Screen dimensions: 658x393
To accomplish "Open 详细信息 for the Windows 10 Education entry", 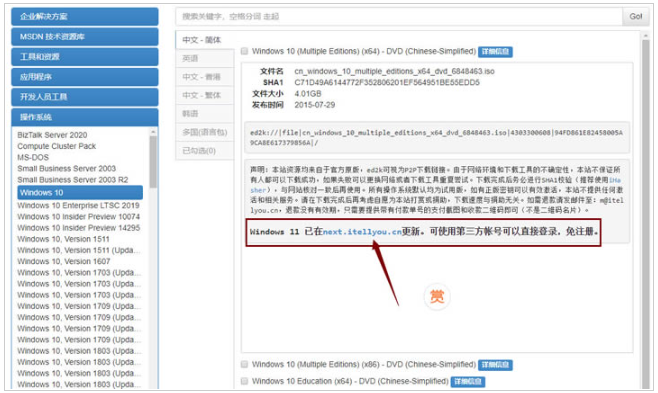I will pyautogui.click(x=468, y=381).
